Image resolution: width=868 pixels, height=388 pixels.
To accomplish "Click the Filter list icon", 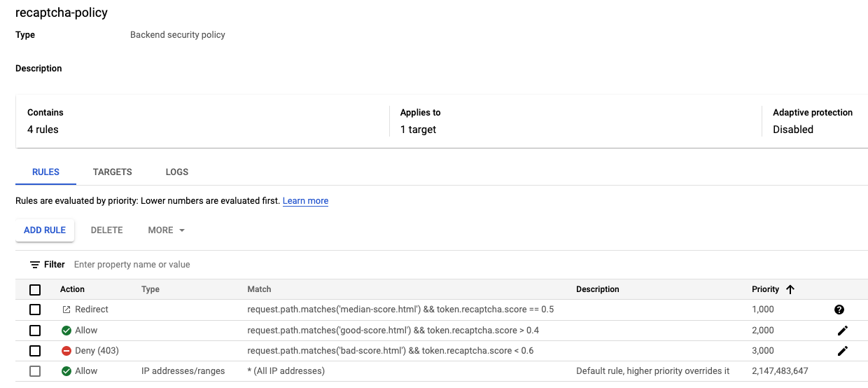I will pos(34,265).
